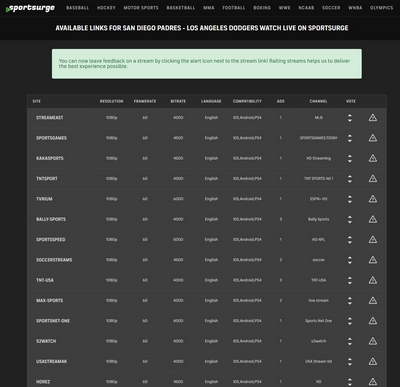The height and width of the screenshot is (387, 400).
Task: Click the Language column header
Action: 211,101
